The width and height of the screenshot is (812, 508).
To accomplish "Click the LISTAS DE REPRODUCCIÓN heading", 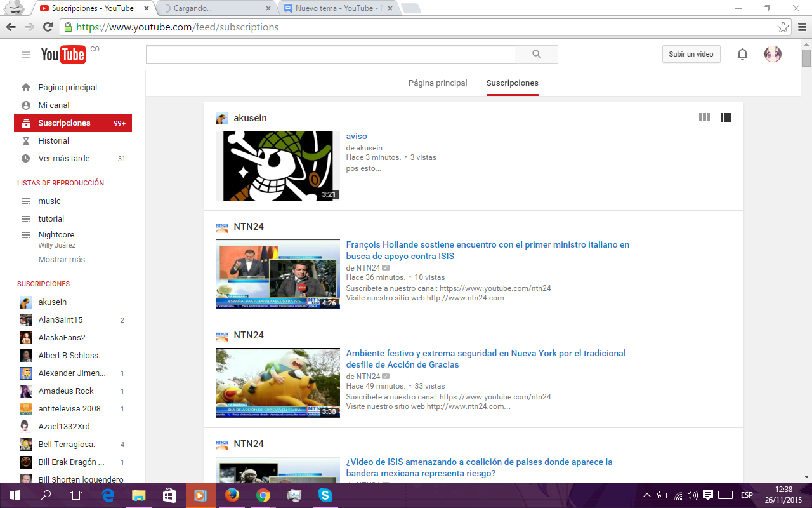I will [x=61, y=183].
